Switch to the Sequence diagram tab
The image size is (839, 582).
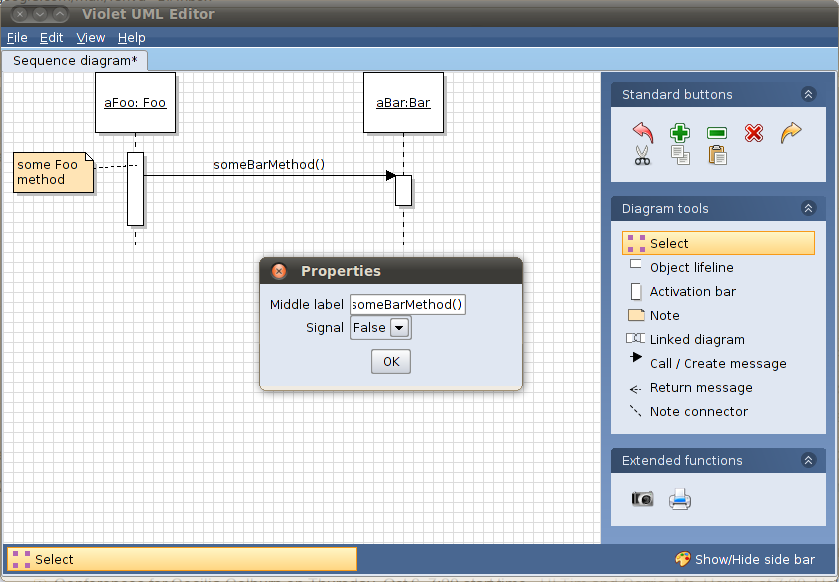(75, 61)
